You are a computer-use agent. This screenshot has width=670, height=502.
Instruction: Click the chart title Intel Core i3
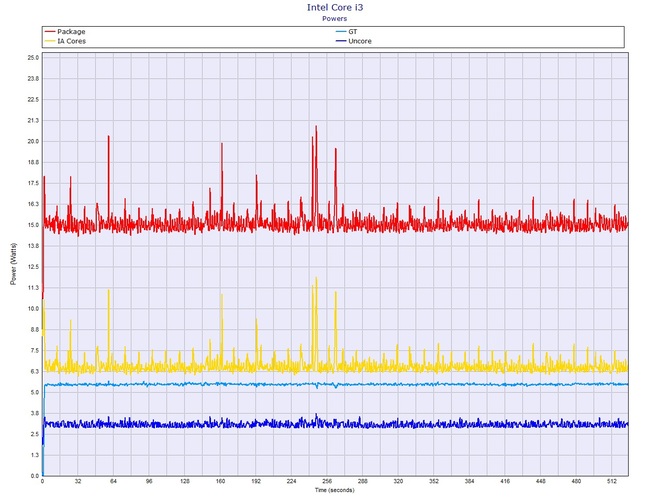[x=335, y=7]
